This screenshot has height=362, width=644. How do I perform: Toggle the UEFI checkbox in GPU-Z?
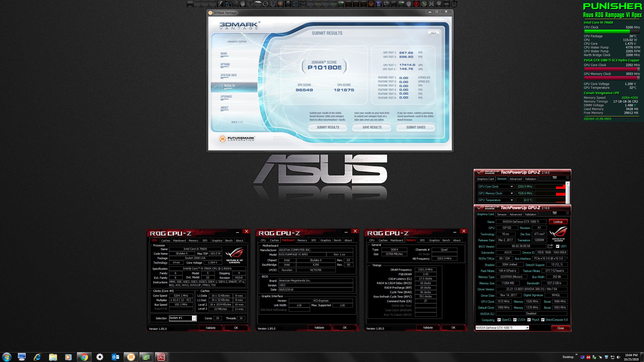557,246
